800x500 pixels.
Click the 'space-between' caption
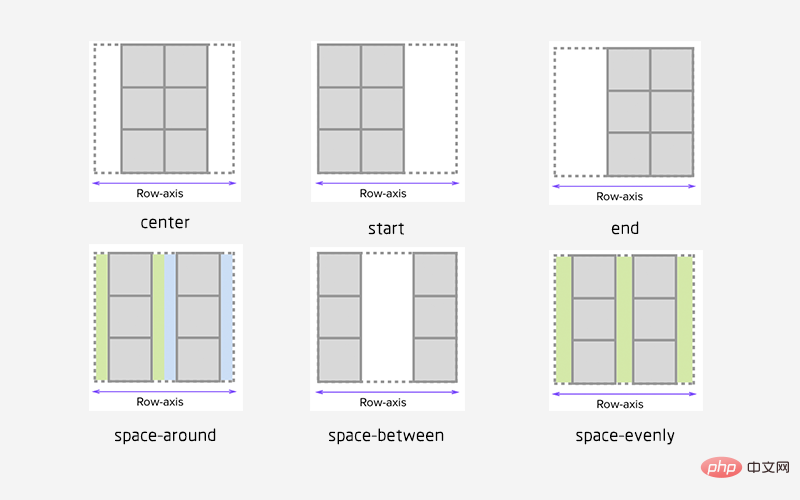click(386, 435)
